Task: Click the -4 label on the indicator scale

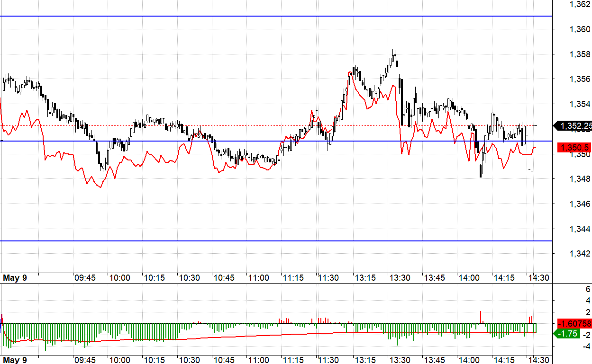Action: point(586,346)
